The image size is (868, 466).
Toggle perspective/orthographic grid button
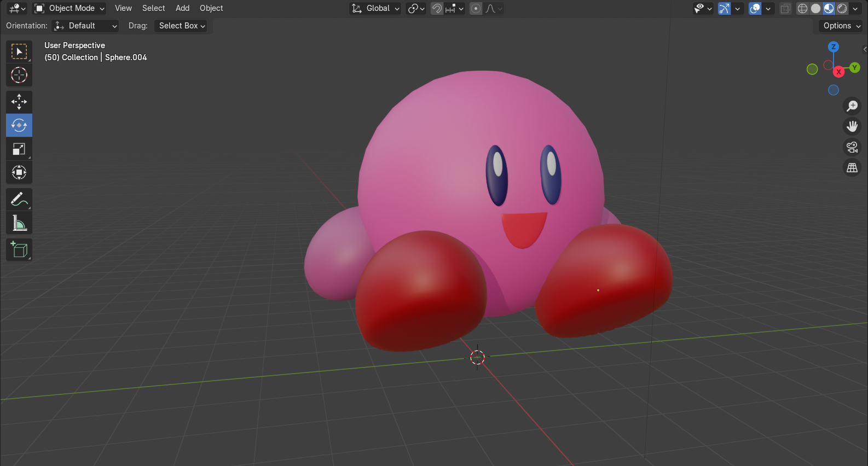(x=852, y=168)
